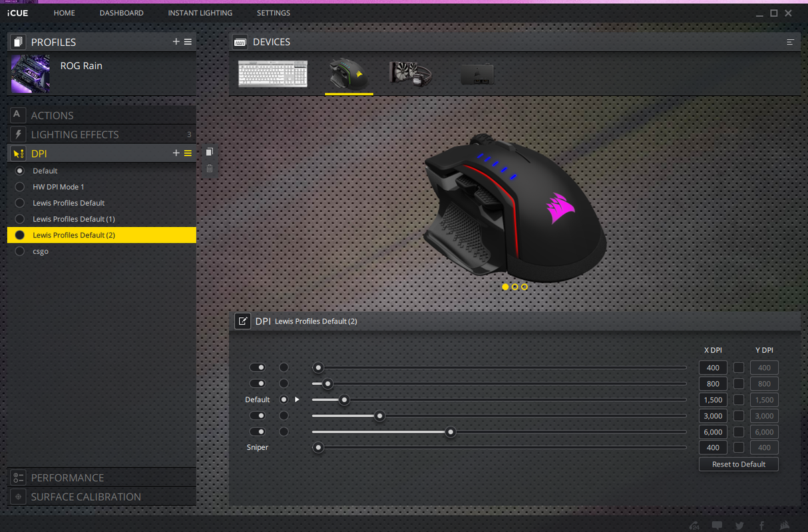The image size is (808, 532).
Task: Click the Profiles stack icon
Action: 18,42
